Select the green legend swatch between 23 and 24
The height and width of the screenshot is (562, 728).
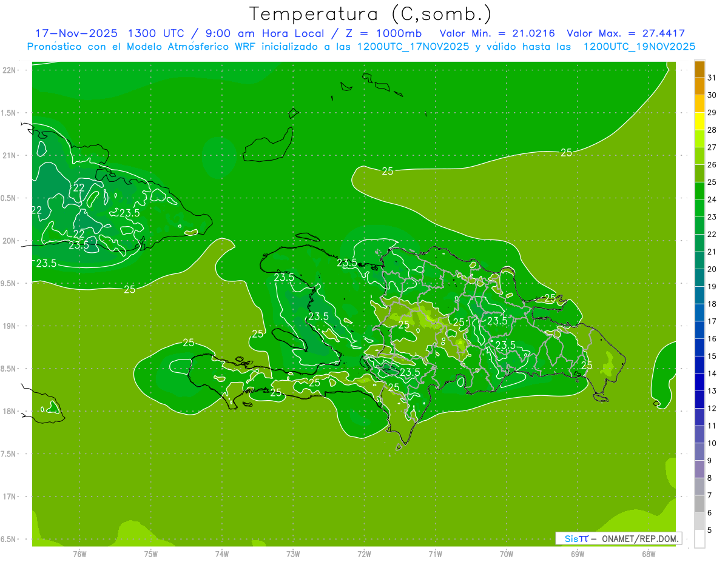click(699, 209)
